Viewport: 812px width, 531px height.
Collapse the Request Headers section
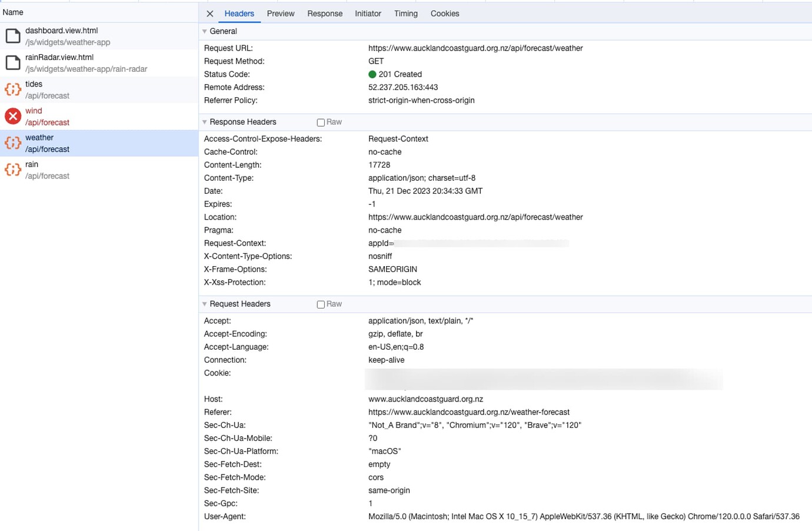pyautogui.click(x=205, y=304)
